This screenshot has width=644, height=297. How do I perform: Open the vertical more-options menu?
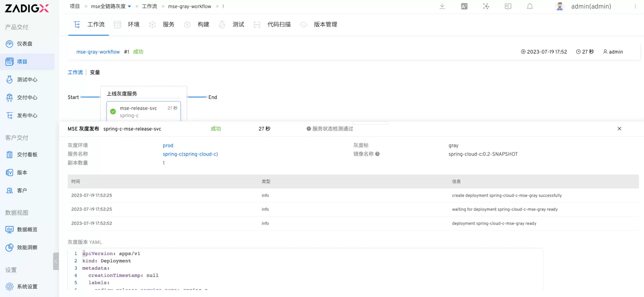pyautogui.click(x=635, y=6)
